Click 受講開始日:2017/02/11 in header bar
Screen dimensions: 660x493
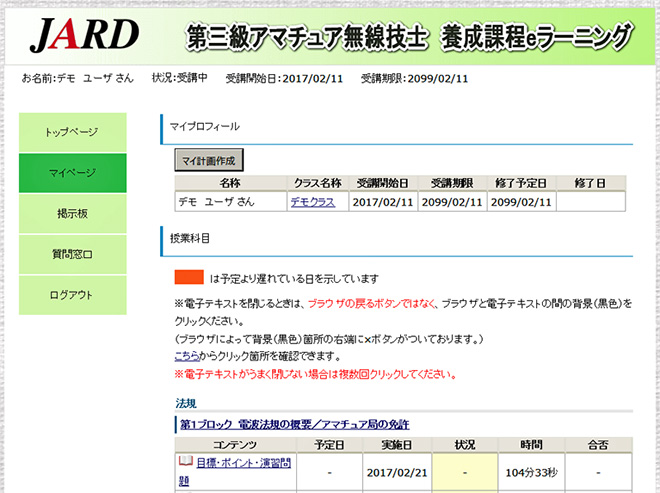[284, 79]
